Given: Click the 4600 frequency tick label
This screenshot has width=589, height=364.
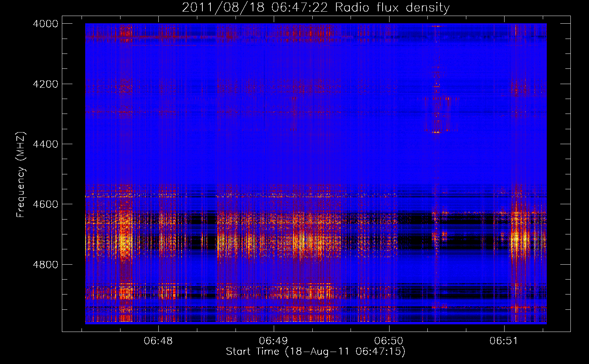Looking at the screenshot, I should point(46,204).
